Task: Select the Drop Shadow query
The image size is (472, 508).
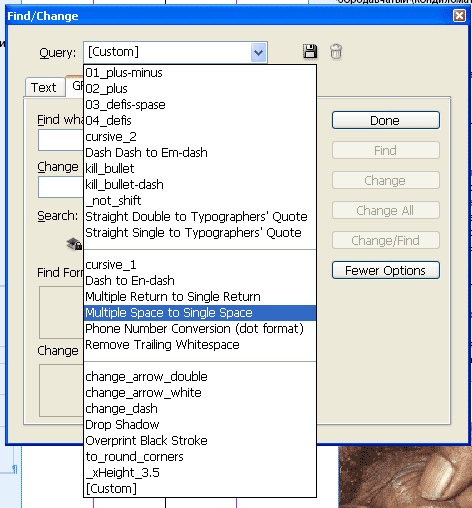Action: [x=200, y=425]
